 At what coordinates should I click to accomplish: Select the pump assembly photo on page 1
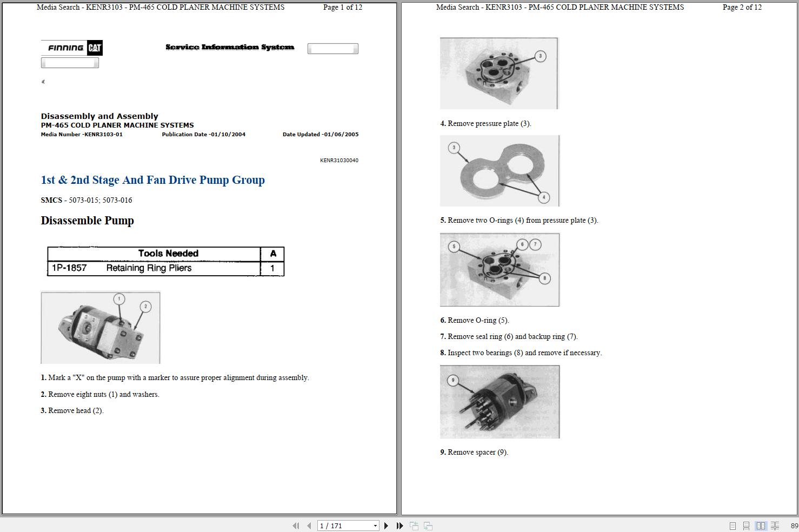[100, 328]
